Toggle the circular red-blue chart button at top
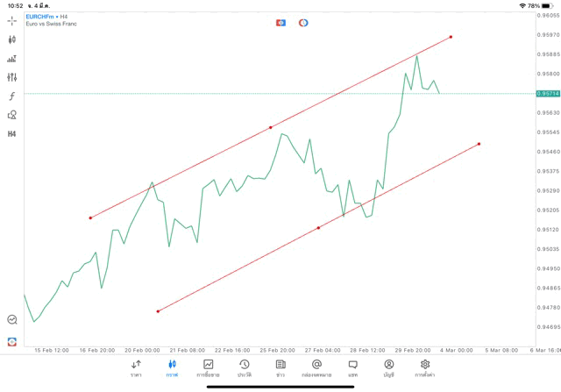This screenshot has height=392, width=561. coord(303,23)
